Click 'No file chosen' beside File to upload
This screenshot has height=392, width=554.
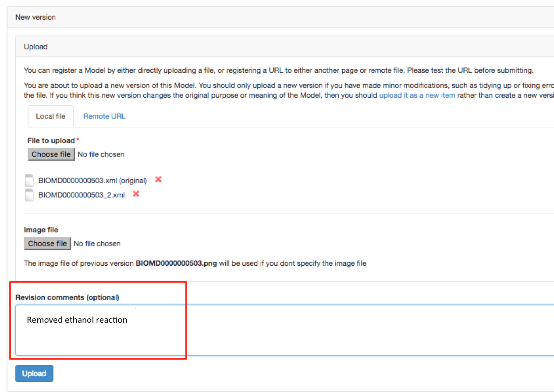(x=101, y=154)
